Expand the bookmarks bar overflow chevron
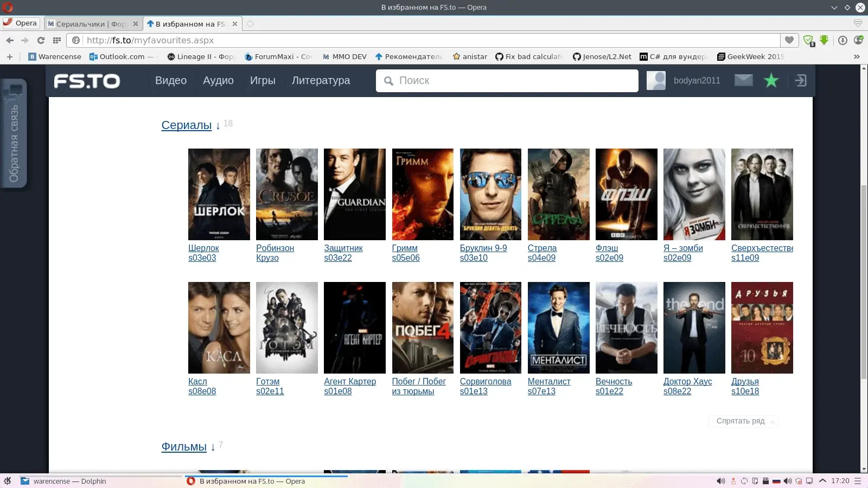Image resolution: width=868 pixels, height=488 pixels. tap(857, 56)
